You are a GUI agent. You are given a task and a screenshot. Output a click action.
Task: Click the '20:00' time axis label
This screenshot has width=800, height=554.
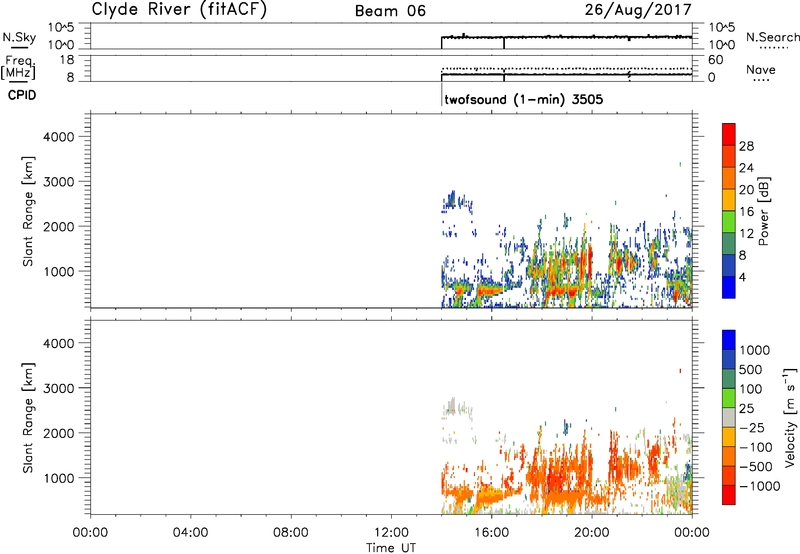[592, 533]
